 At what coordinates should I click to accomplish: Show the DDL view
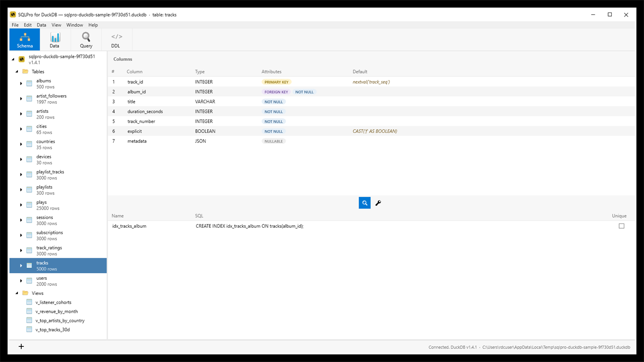click(116, 40)
